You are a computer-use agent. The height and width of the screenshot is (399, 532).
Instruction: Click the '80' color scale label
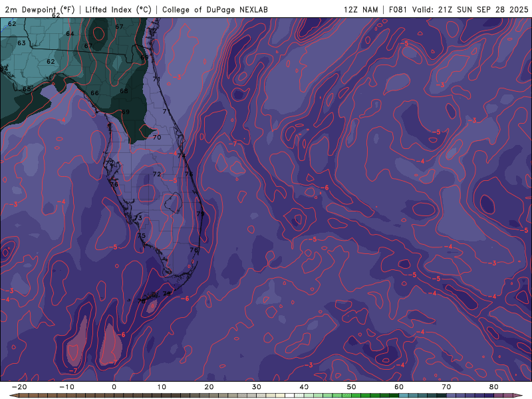494,387
